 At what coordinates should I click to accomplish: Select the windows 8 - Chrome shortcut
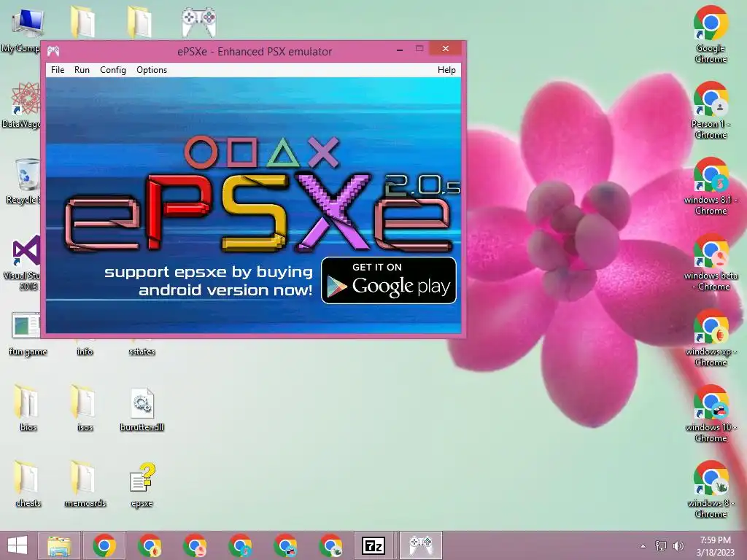tap(711, 489)
